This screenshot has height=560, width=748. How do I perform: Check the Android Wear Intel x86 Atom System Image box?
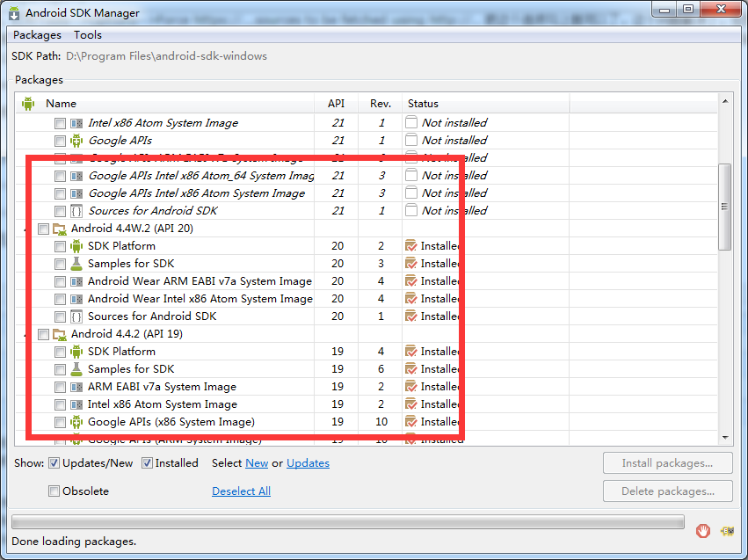[x=60, y=300]
